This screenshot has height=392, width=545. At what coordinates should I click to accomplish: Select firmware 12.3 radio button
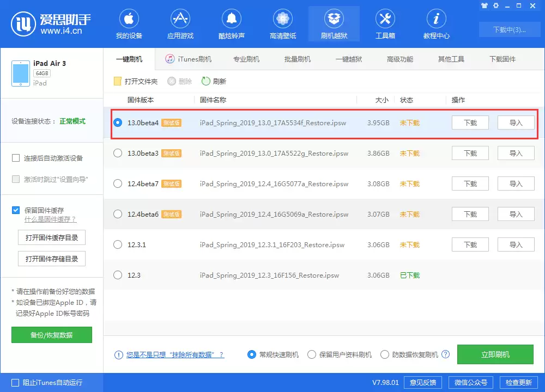[118, 275]
